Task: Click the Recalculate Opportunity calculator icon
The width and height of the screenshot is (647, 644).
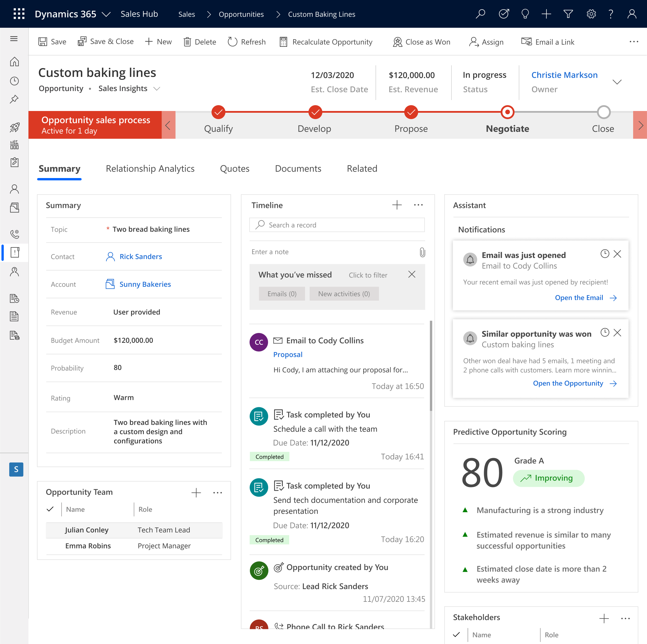Action: (x=283, y=42)
